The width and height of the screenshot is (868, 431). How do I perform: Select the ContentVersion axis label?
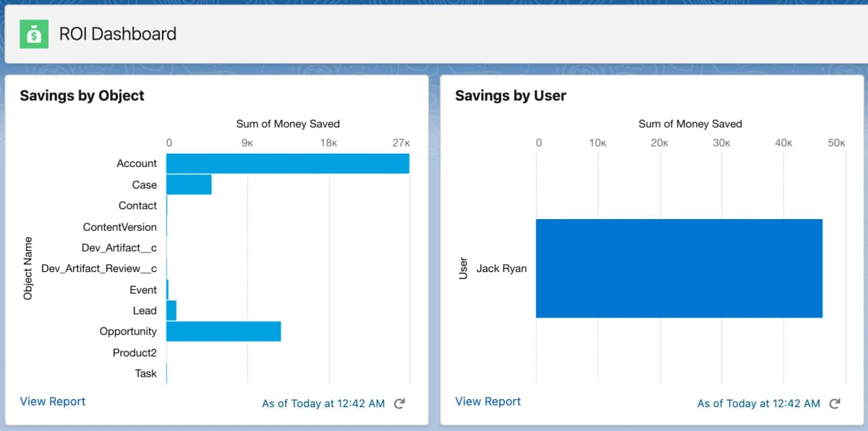click(x=120, y=226)
